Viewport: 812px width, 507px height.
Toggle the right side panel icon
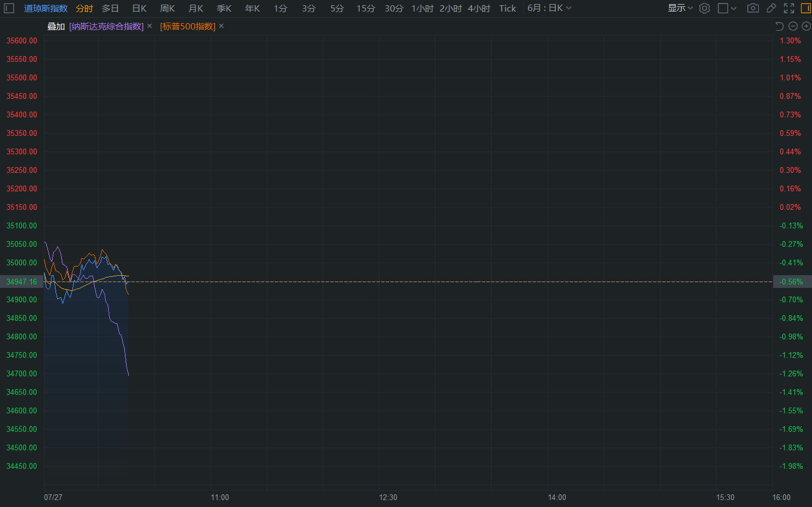806,8
